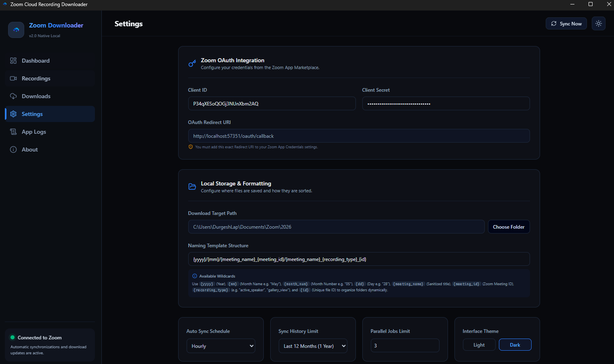Click the Settings page heading

click(x=128, y=24)
